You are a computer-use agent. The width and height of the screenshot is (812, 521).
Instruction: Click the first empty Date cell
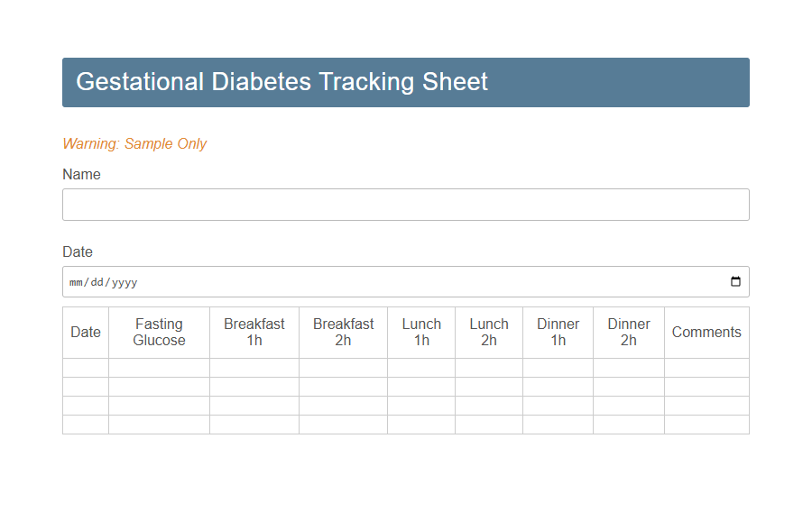[x=85, y=368]
